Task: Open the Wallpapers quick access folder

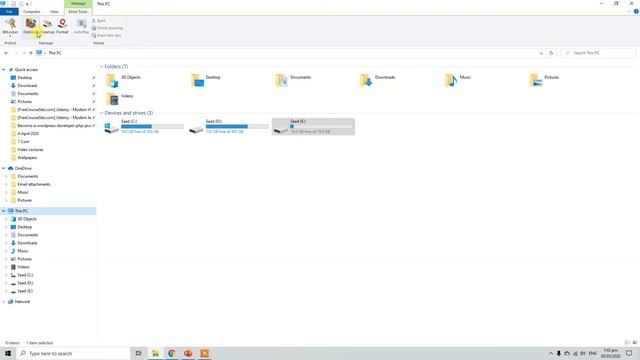Action: click(27, 158)
